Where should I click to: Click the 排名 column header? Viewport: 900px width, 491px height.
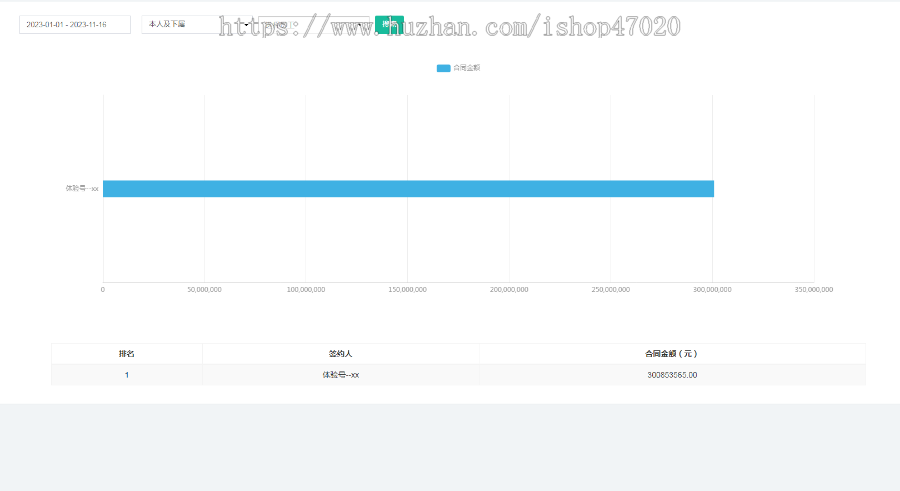pos(127,354)
